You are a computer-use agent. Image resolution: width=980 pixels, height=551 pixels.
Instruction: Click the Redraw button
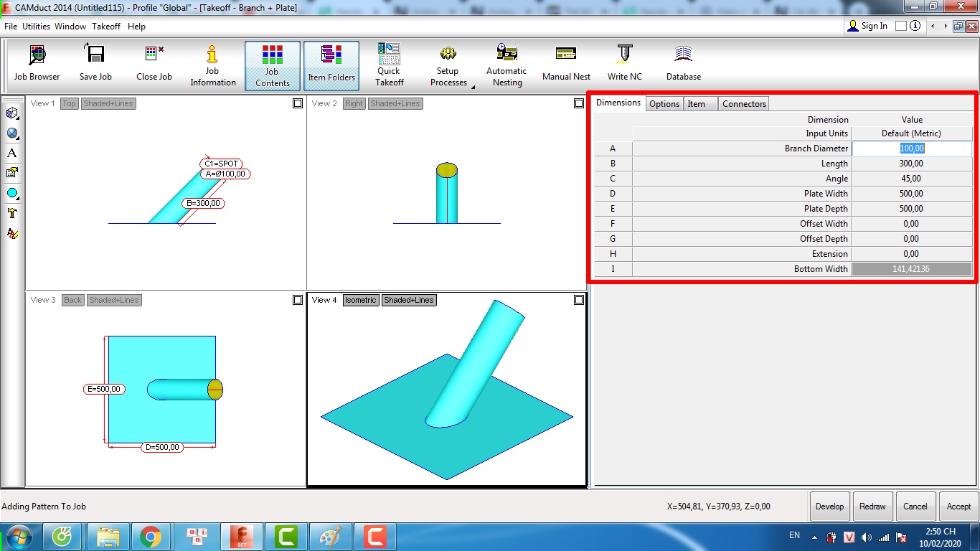click(x=872, y=506)
